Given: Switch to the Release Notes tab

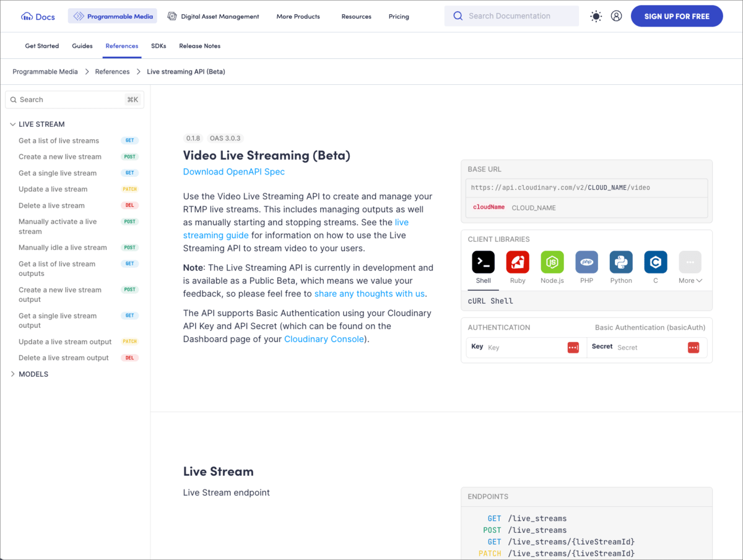Looking at the screenshot, I should click(x=200, y=46).
